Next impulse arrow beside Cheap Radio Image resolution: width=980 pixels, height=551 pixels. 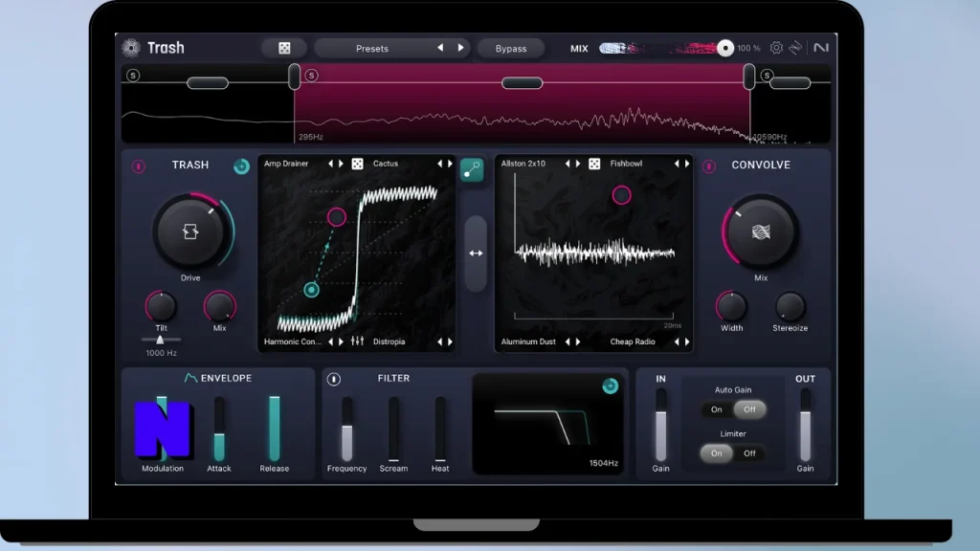pyautogui.click(x=687, y=342)
